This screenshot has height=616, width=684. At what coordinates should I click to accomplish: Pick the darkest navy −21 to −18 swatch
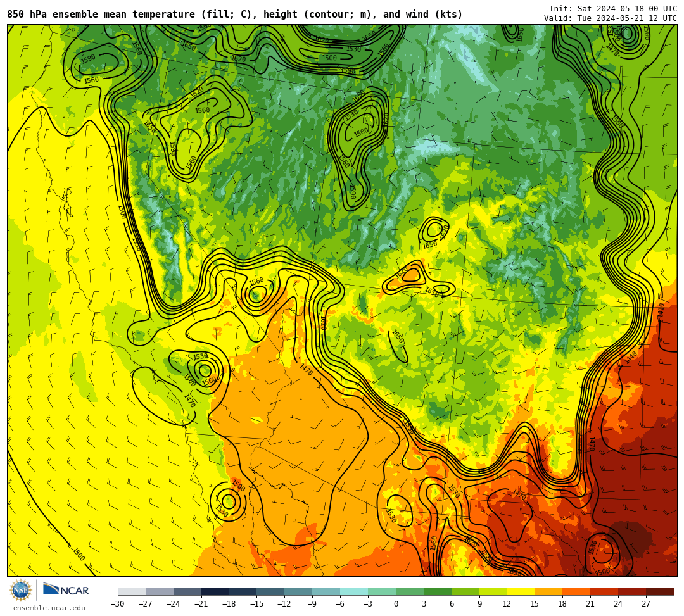click(x=215, y=591)
